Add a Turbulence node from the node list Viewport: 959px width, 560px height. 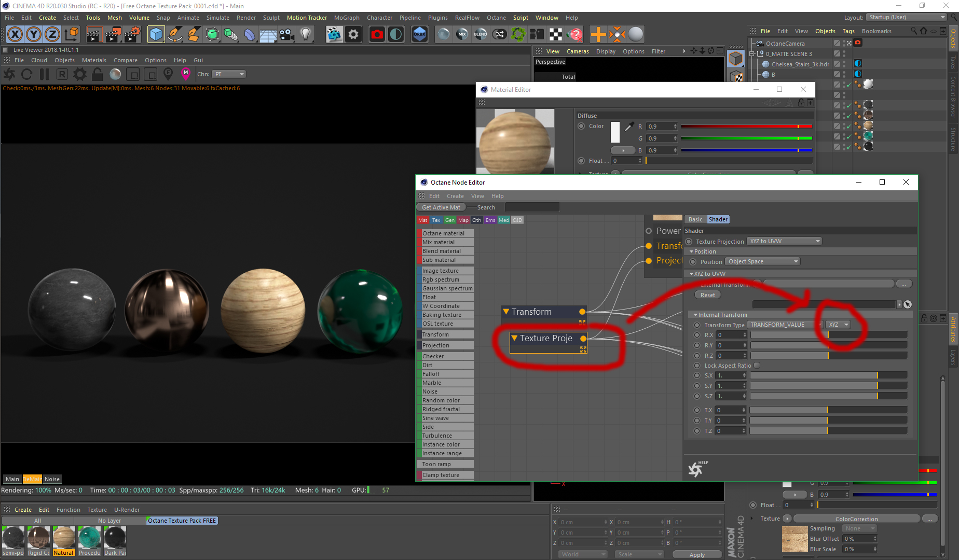(x=445, y=436)
